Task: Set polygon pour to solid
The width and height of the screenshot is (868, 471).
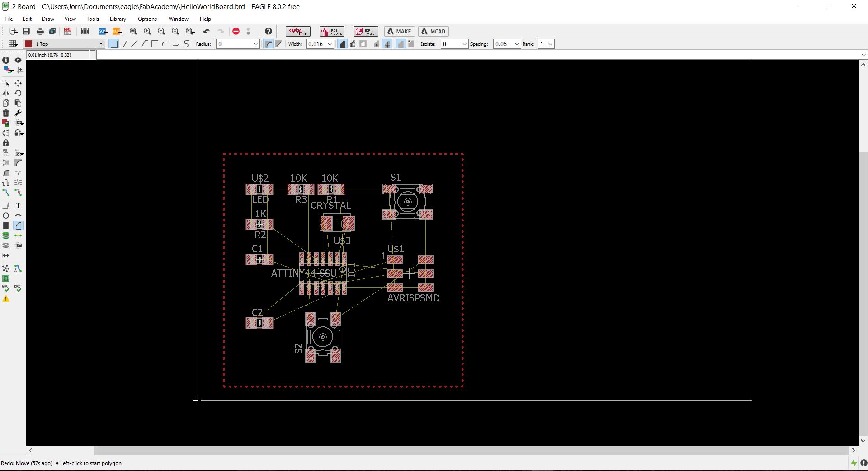Action: pyautogui.click(x=342, y=44)
